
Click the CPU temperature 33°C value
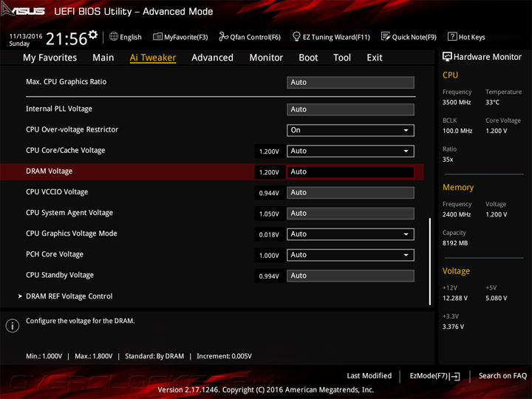492,102
